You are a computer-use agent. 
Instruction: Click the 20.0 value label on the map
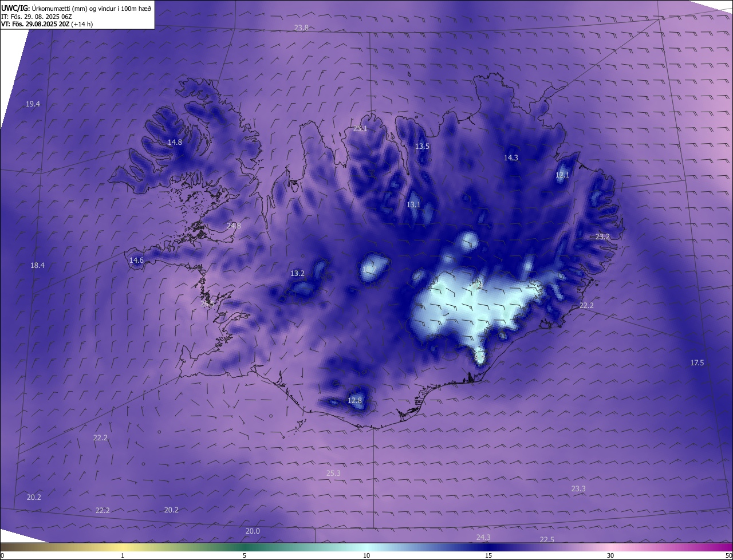tap(253, 531)
